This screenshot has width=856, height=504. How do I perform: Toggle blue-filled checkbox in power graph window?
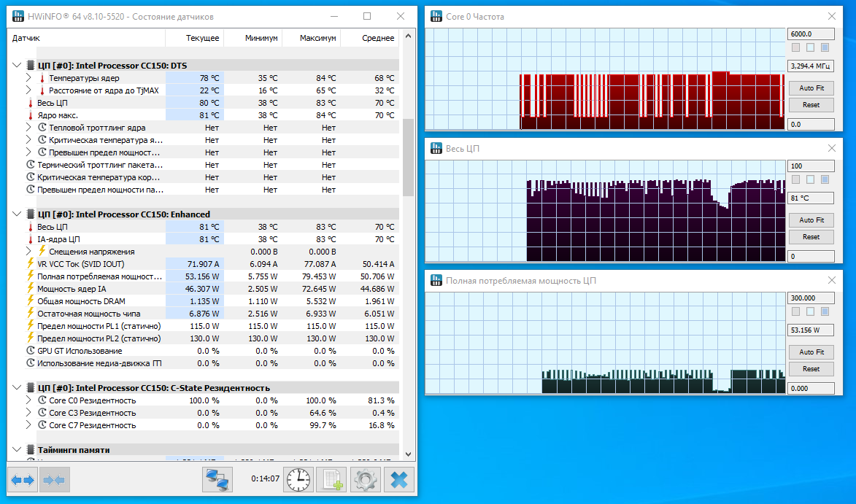pos(825,312)
